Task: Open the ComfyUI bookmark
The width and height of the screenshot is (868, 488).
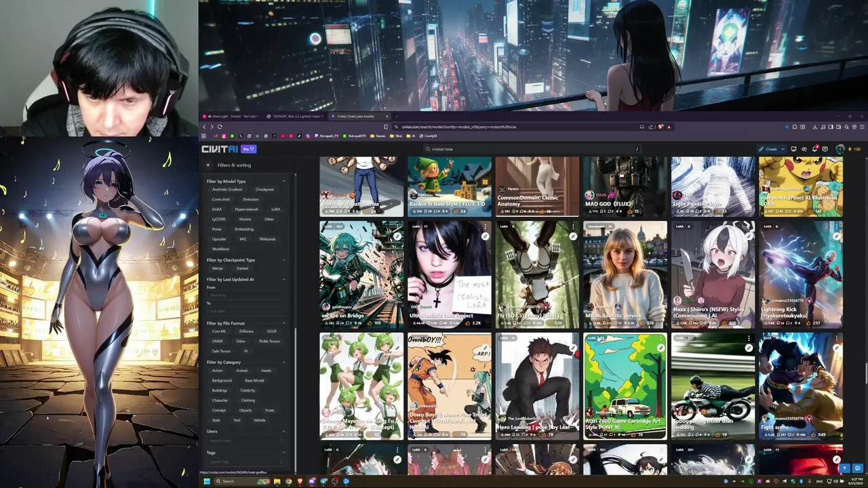Action: (x=428, y=136)
